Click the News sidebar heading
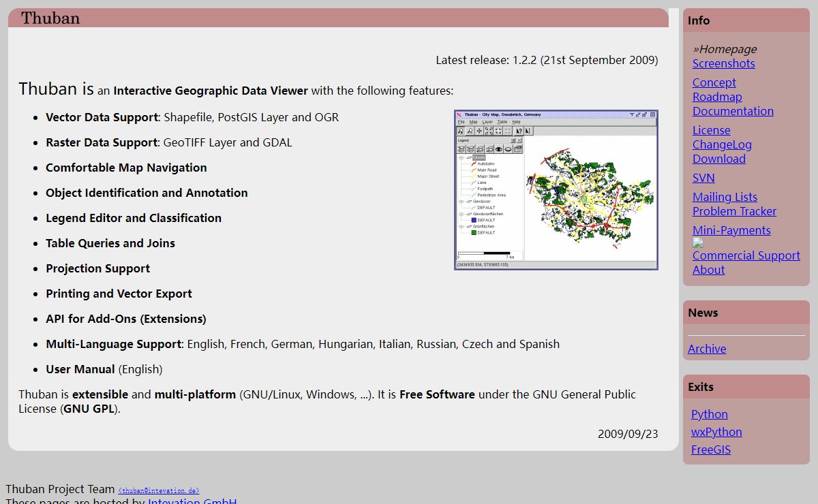 tap(703, 313)
